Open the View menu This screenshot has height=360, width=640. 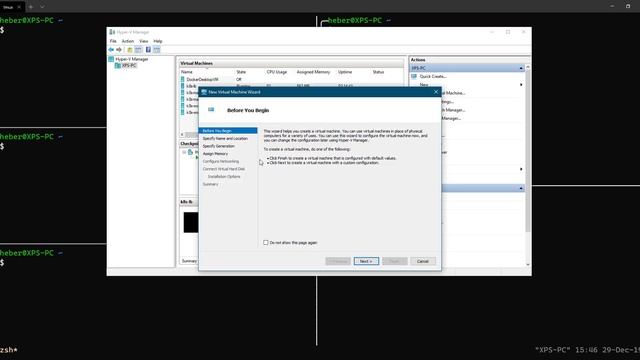(x=144, y=41)
